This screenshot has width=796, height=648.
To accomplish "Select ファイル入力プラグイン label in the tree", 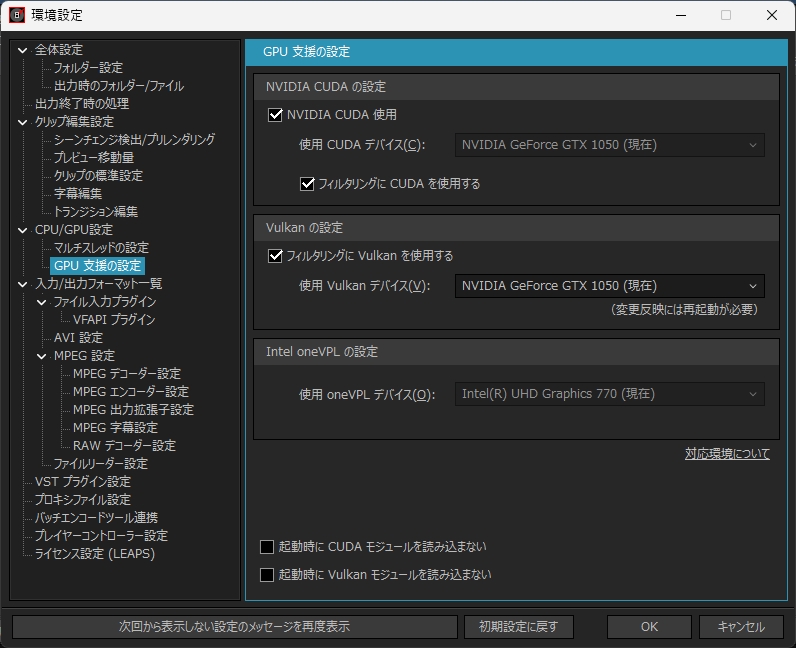I will point(105,302).
